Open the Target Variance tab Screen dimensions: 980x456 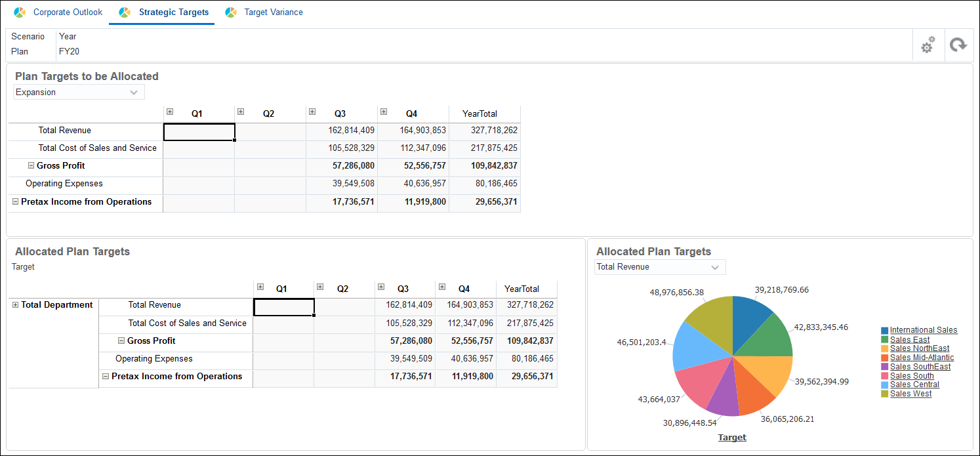274,12
